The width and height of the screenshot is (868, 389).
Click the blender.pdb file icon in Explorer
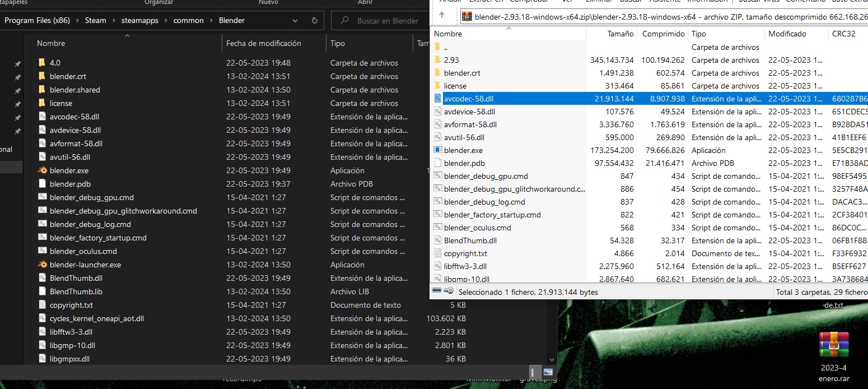pyautogui.click(x=42, y=184)
